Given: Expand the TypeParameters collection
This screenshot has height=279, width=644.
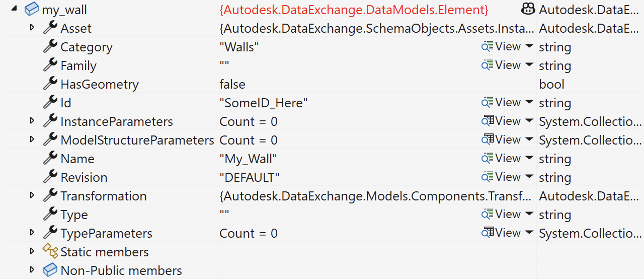Looking at the screenshot, I should [32, 233].
